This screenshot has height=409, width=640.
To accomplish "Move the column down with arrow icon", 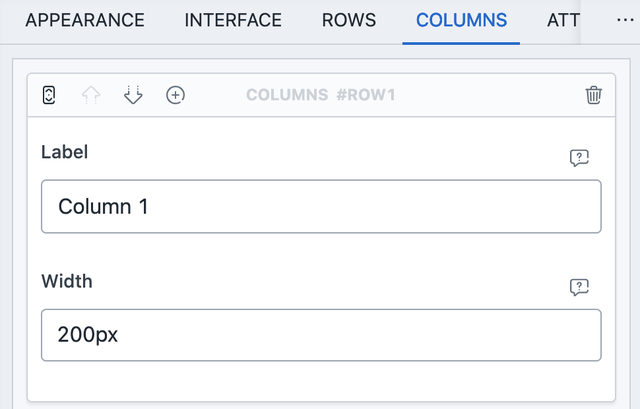I will [133, 95].
